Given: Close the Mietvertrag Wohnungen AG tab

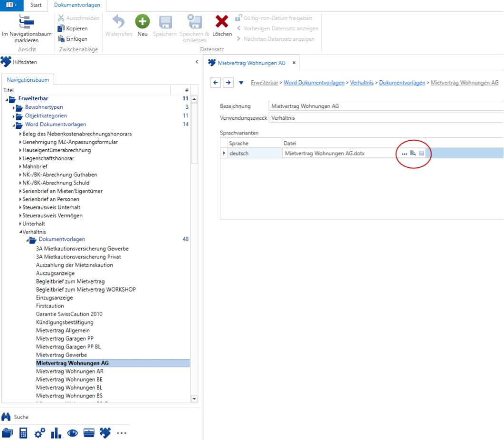Looking at the screenshot, I should pos(294,63).
